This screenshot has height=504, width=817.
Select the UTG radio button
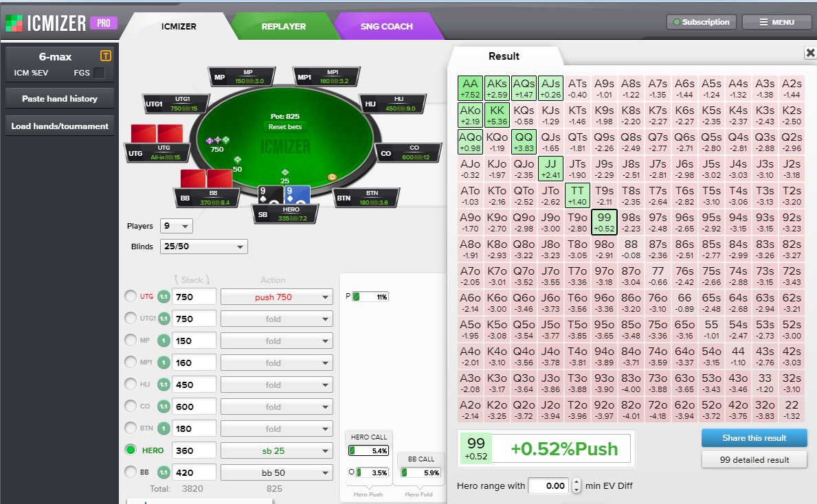[x=131, y=296]
